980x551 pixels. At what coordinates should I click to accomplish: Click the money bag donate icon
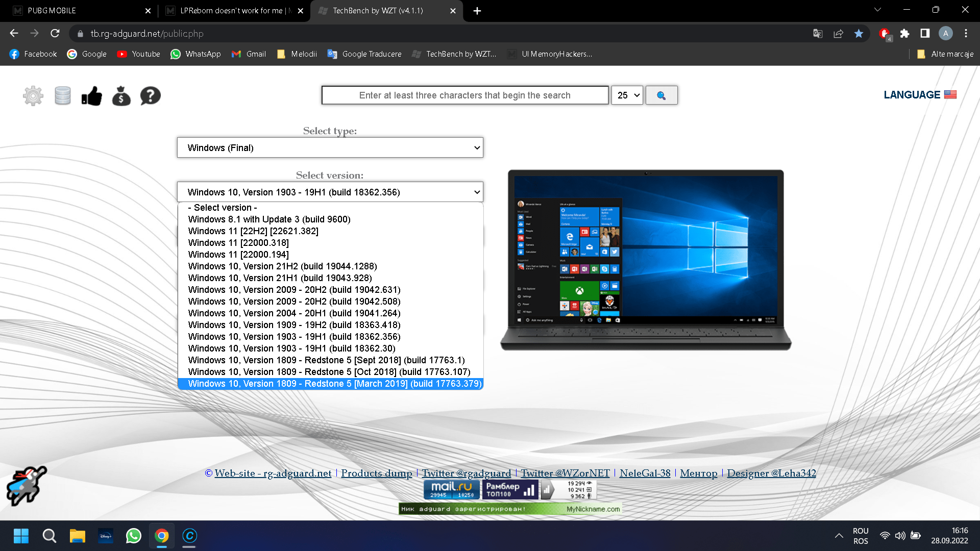pos(121,95)
